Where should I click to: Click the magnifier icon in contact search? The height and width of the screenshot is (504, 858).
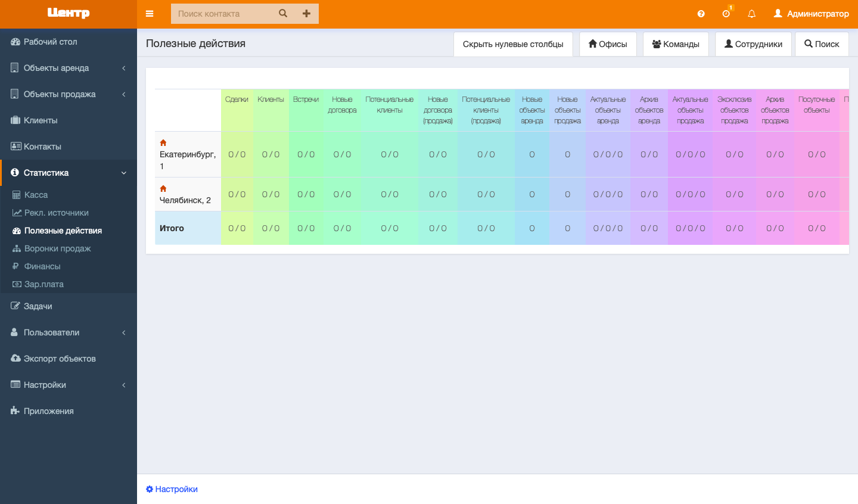point(283,14)
